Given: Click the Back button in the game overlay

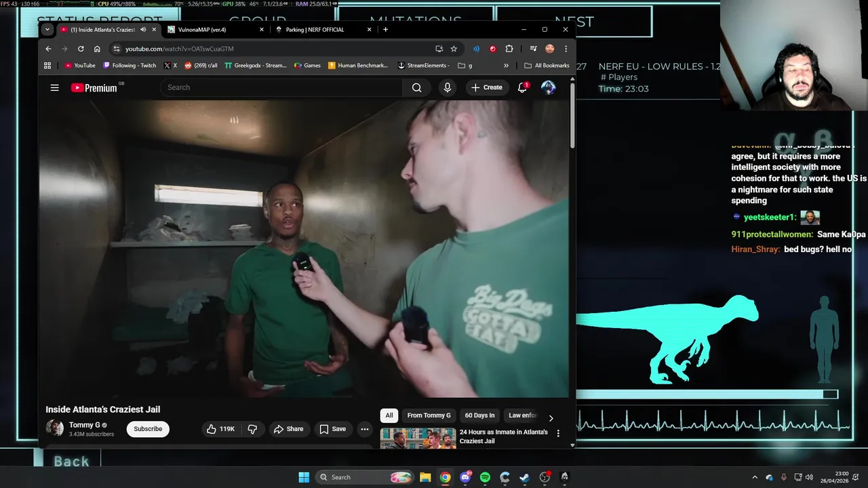Looking at the screenshot, I should point(71,462).
